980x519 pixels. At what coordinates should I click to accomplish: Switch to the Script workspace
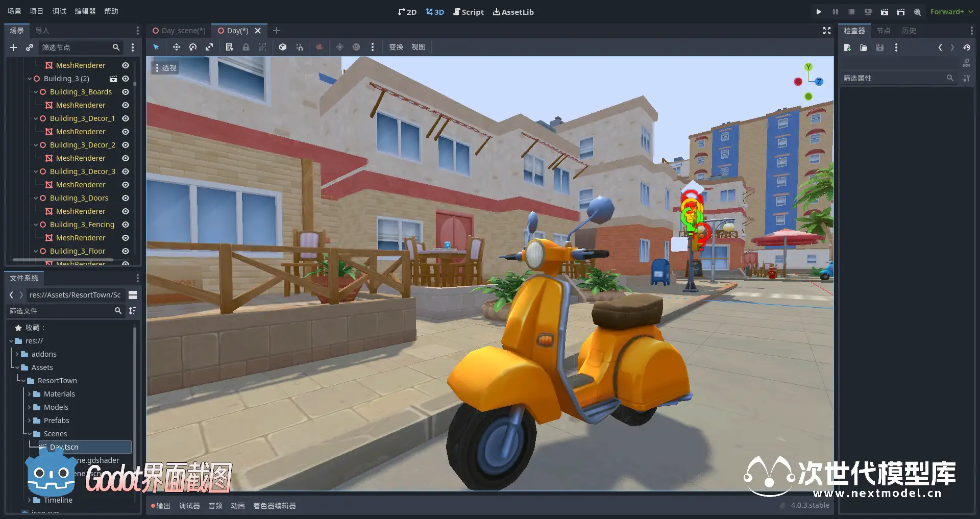click(x=468, y=12)
